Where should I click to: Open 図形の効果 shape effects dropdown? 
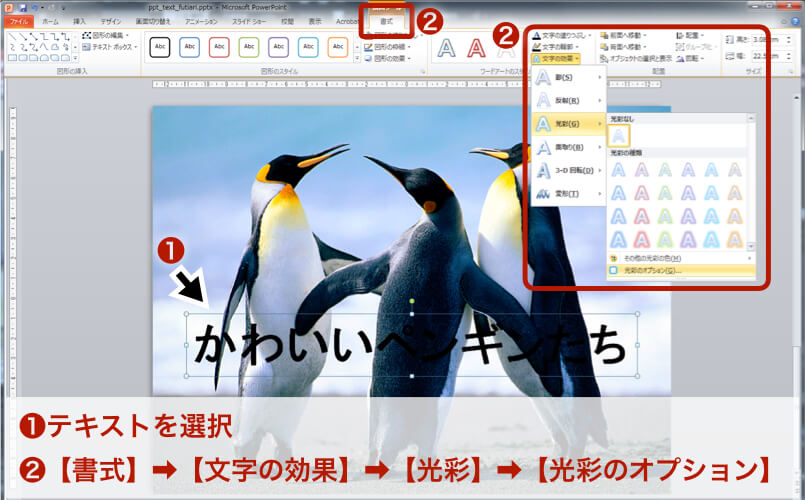pyautogui.click(x=387, y=59)
